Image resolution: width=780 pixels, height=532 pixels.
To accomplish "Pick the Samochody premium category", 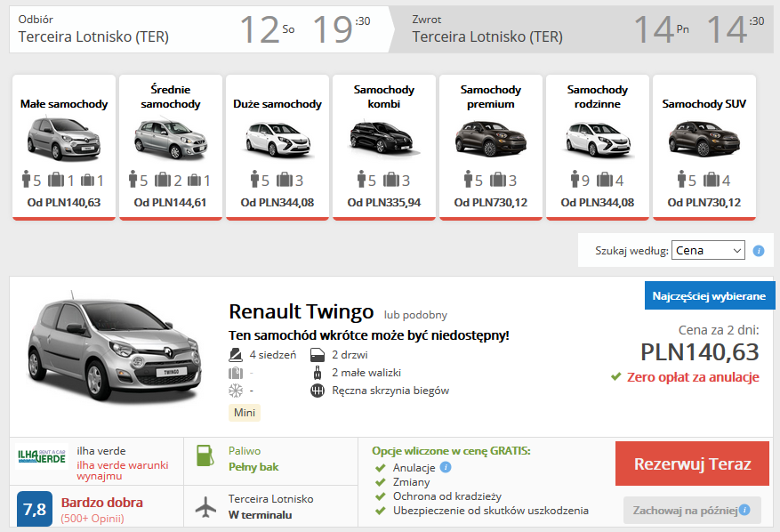I will click(490, 148).
